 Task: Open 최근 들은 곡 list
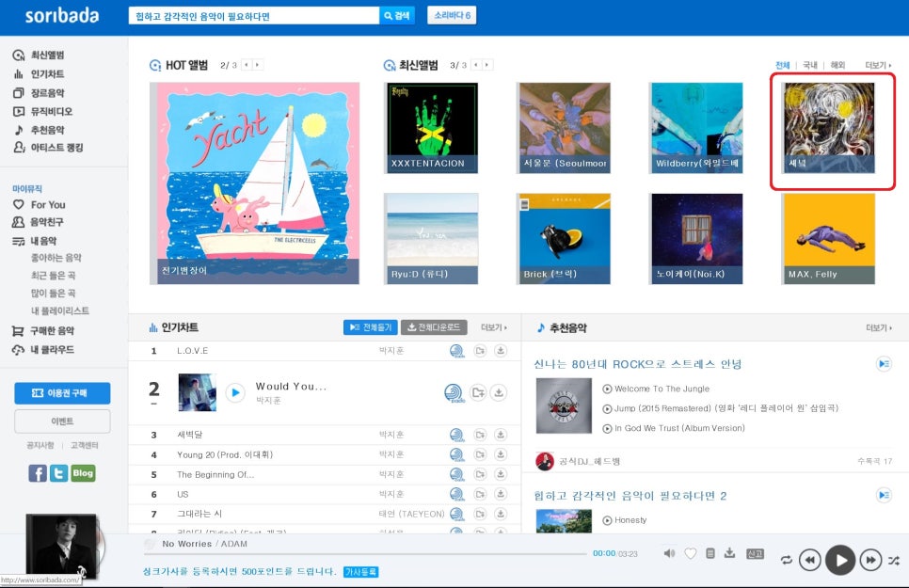[x=53, y=276]
